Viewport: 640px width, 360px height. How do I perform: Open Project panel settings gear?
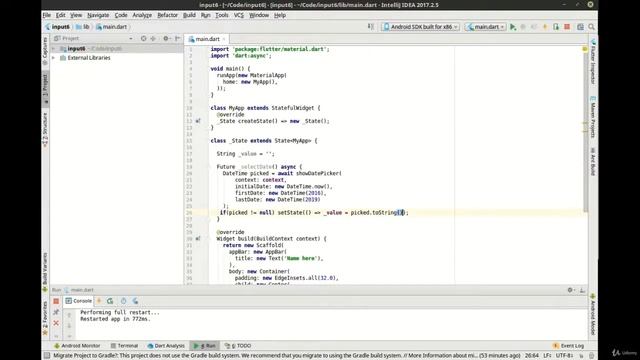(x=166, y=38)
